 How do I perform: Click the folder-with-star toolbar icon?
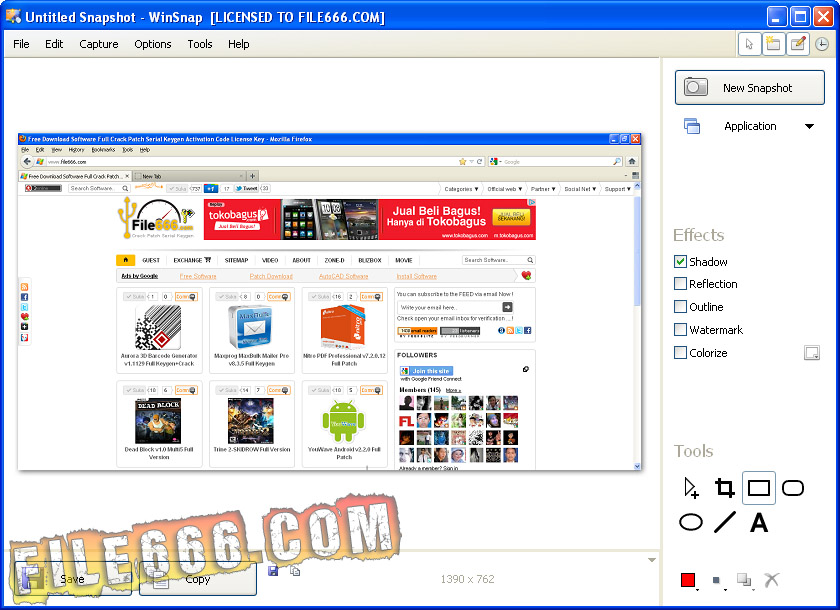(773, 44)
